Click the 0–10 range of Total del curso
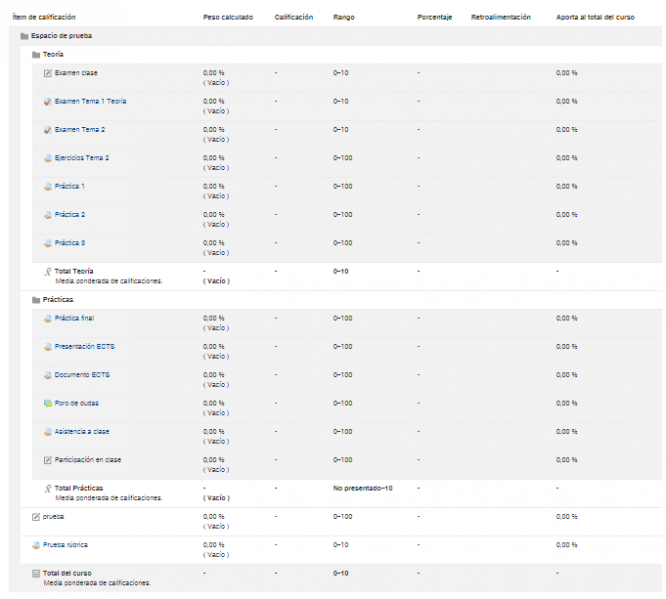Viewport: 666px width, 599px height. coord(341,573)
